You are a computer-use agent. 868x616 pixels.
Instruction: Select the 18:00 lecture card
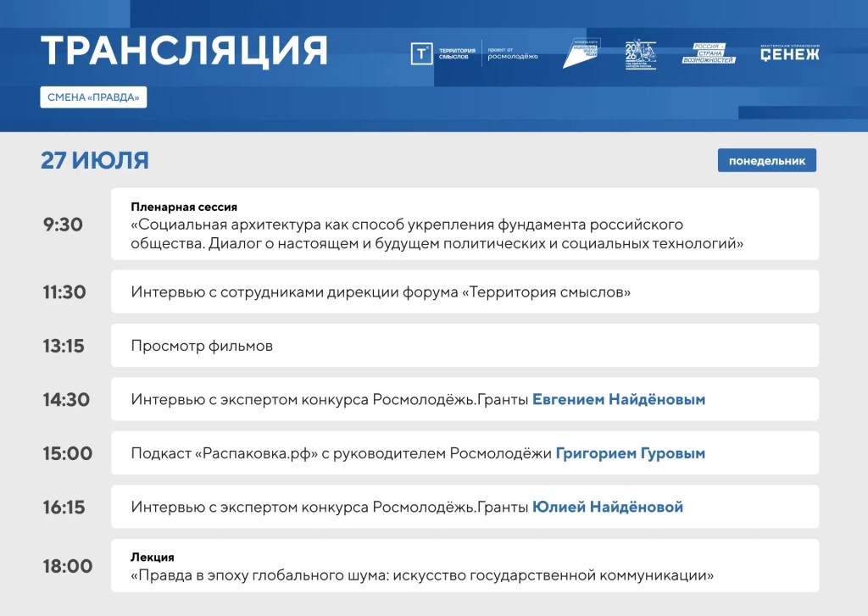coord(465,566)
